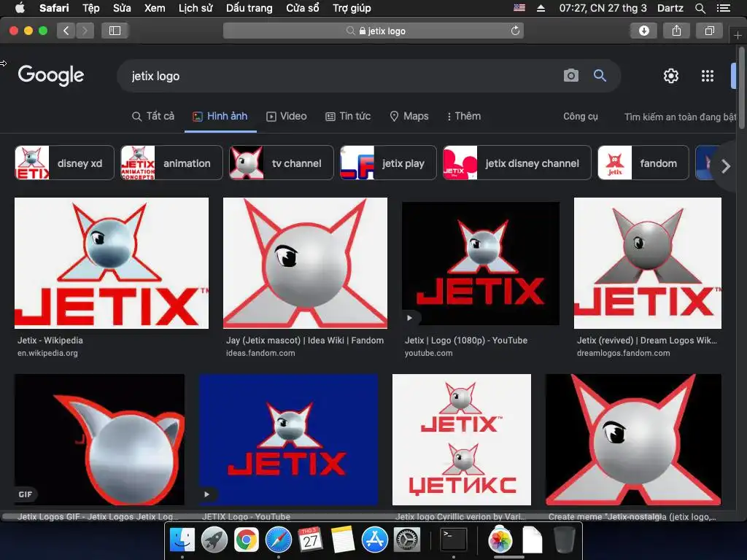Open the Cyrillic Jetix logo thumbnail
Screen dimensions: 747x560
(x=462, y=440)
